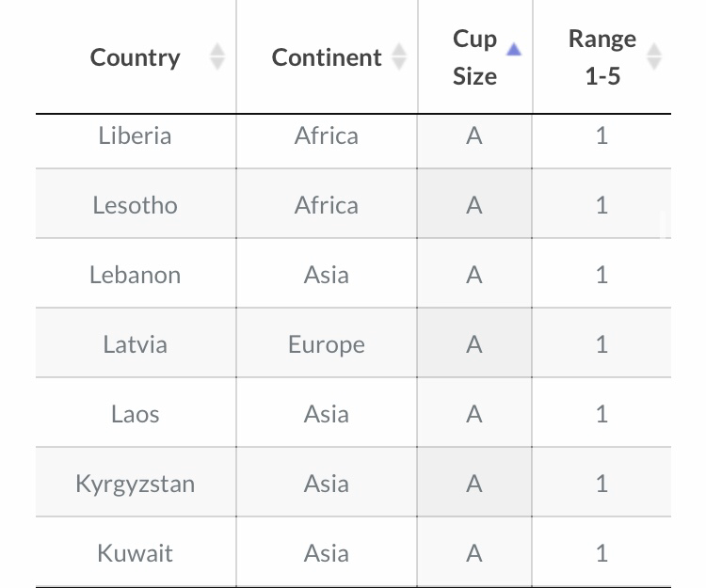Click the Lebanon row name
Screen dimensions: 706x588
(x=135, y=275)
